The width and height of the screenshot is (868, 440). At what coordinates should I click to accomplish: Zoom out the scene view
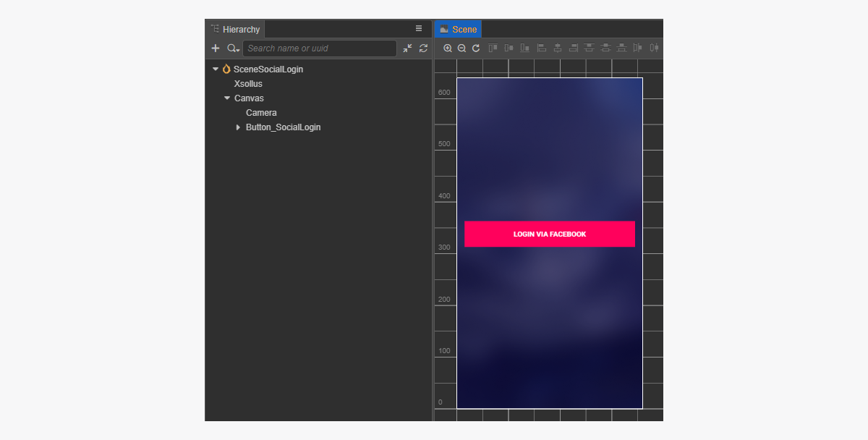(x=461, y=48)
